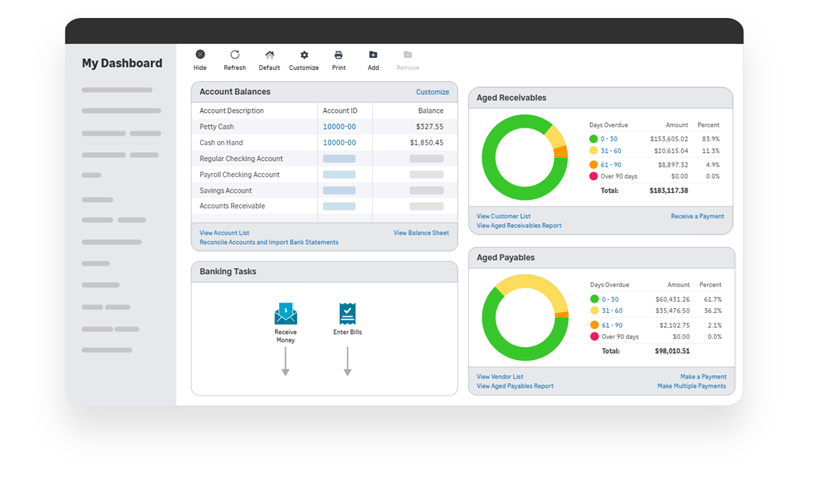832x502 pixels.
Task: Click the Aged Payables donut chart
Action: click(x=525, y=317)
